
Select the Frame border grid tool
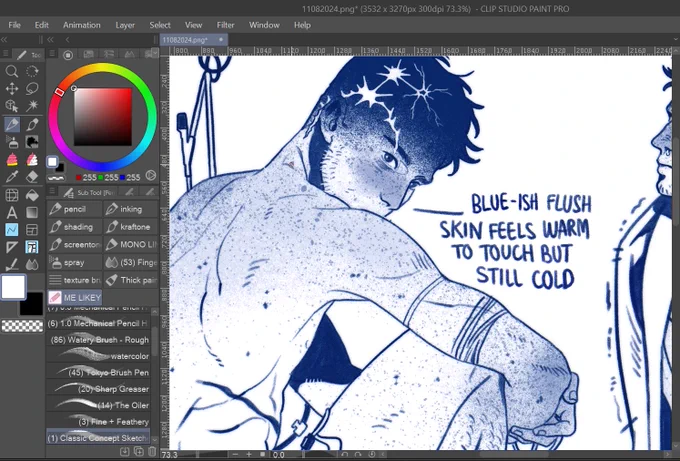12,195
